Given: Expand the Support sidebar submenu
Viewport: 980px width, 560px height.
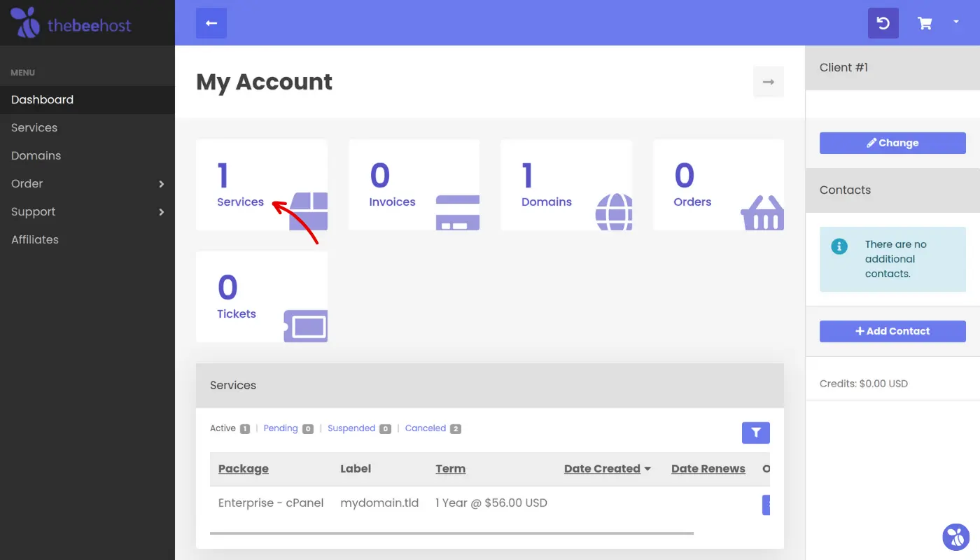Looking at the screenshot, I should 162,212.
